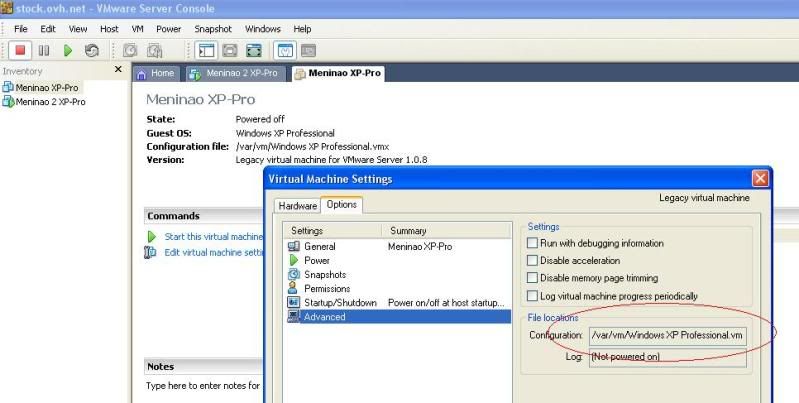
Task: Click the Settings column header
Action: pos(333,231)
